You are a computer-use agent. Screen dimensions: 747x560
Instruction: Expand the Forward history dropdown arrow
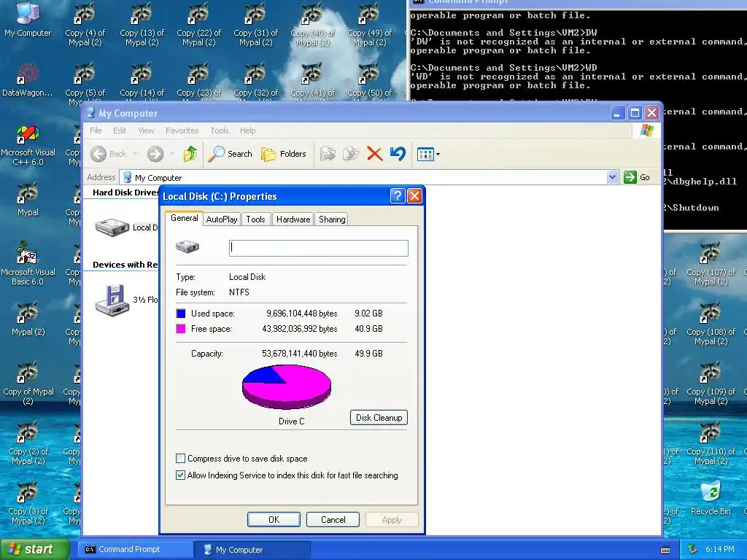point(172,154)
